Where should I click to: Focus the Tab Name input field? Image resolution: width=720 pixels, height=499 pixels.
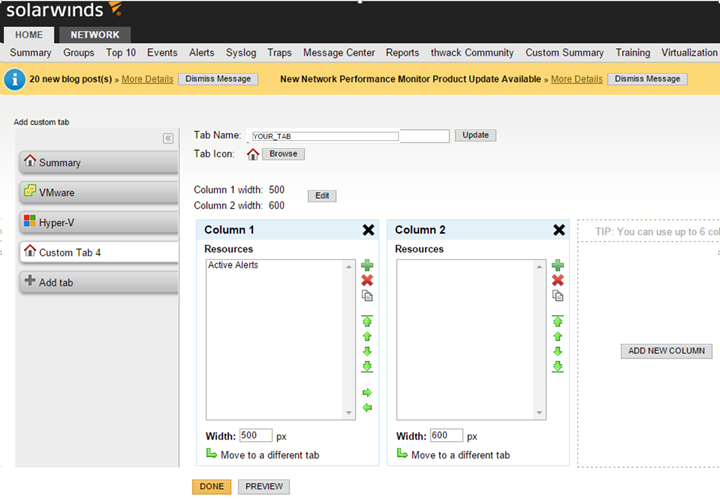[x=348, y=136]
